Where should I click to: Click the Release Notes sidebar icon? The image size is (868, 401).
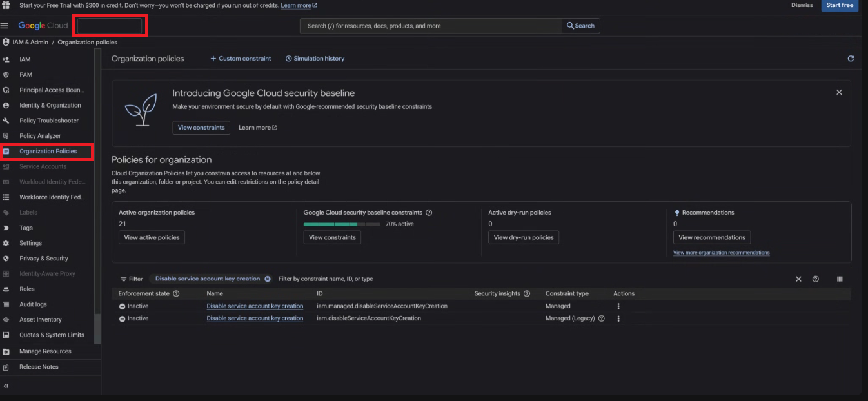coord(6,367)
